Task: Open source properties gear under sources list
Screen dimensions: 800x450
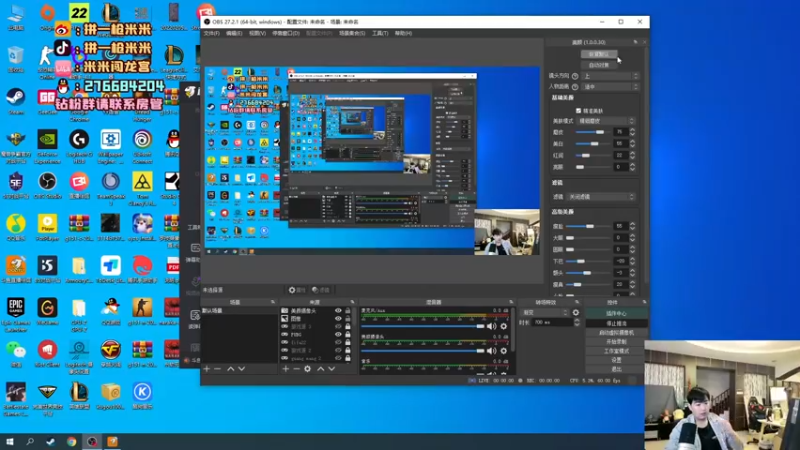Action: [x=307, y=368]
